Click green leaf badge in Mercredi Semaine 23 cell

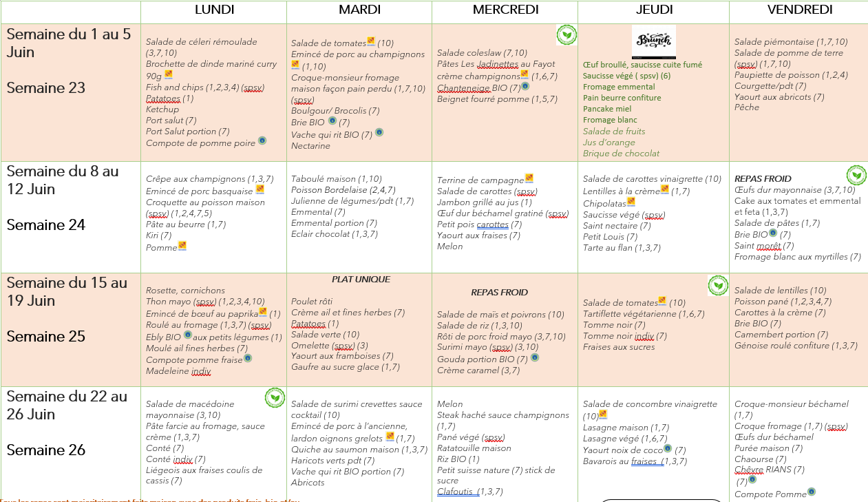point(566,34)
